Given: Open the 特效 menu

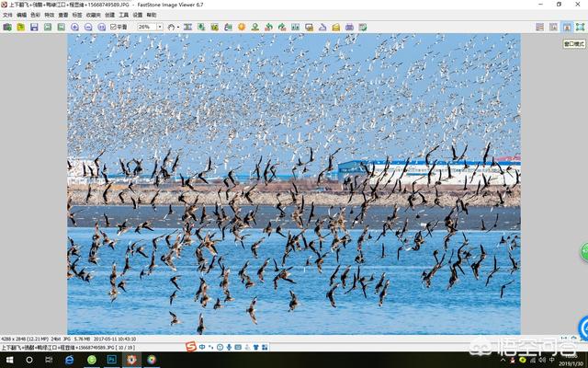Looking at the screenshot, I should tap(49, 15).
